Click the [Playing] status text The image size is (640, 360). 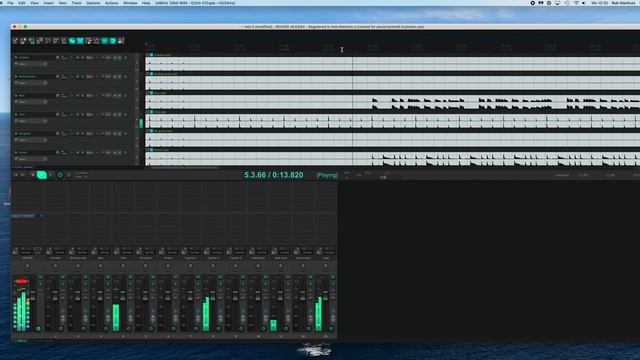coord(327,175)
